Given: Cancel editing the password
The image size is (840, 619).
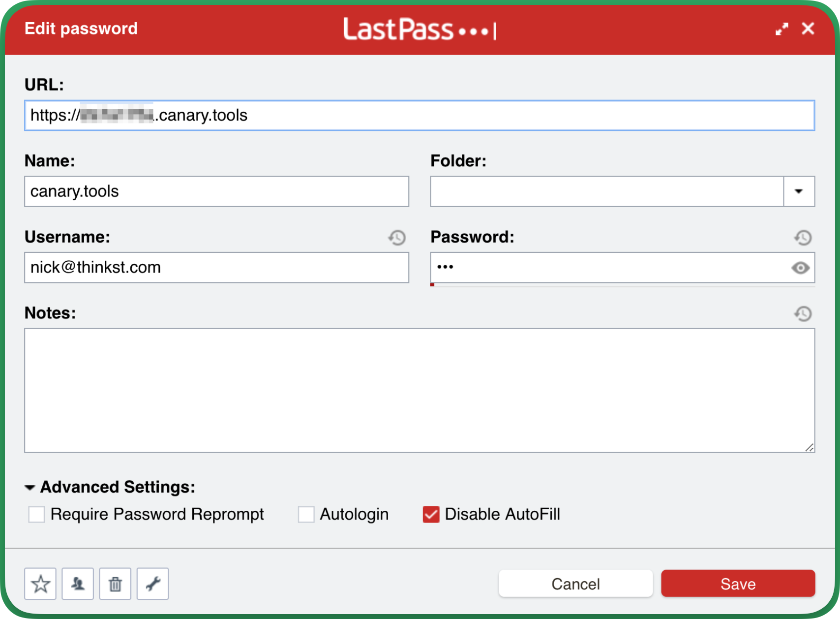Looking at the screenshot, I should [575, 584].
